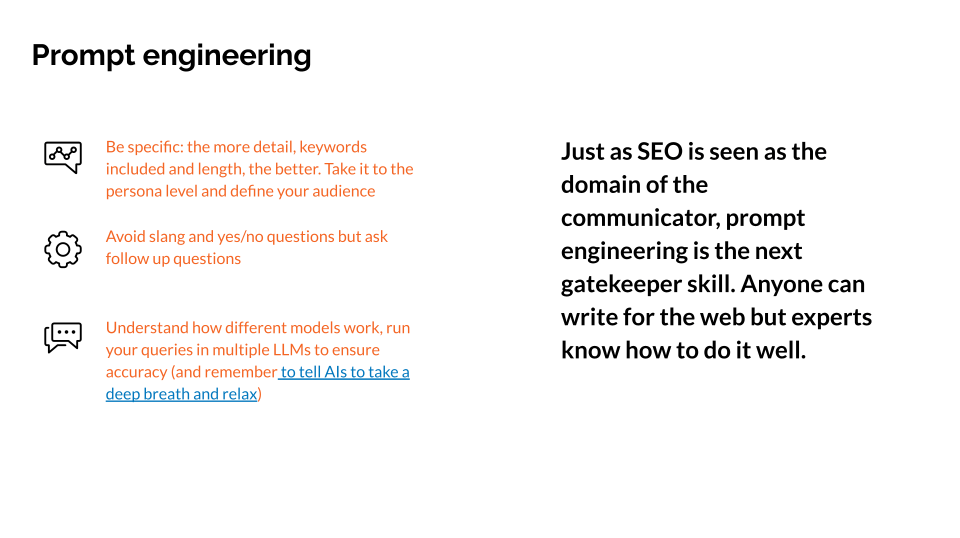This screenshot has width=960, height=538.
Task: Click the 'Be specific: the more detail' line
Action: tap(236, 147)
